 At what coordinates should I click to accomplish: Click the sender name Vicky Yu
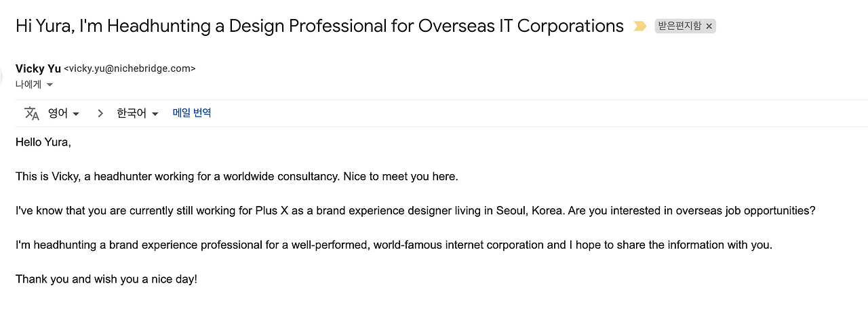(x=38, y=68)
